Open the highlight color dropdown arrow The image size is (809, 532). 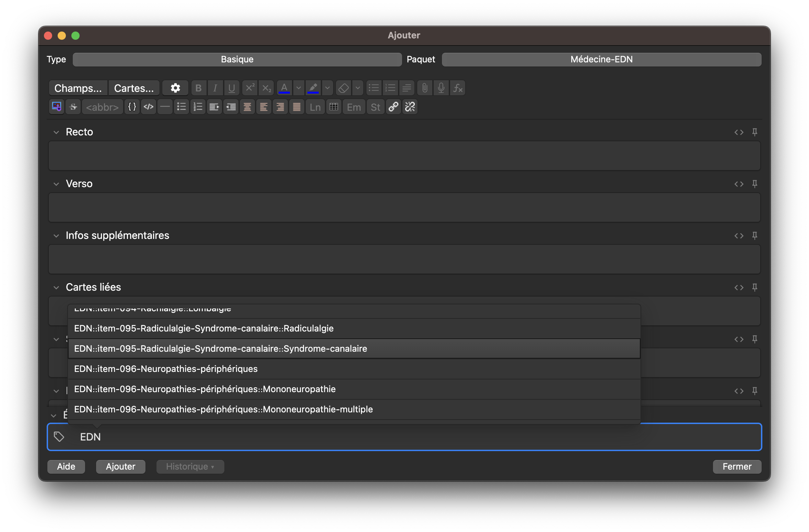(327, 88)
